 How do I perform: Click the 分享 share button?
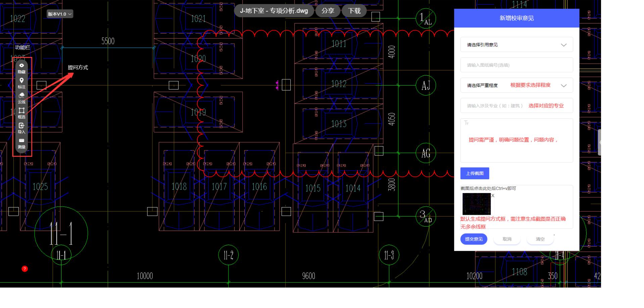[x=328, y=11]
